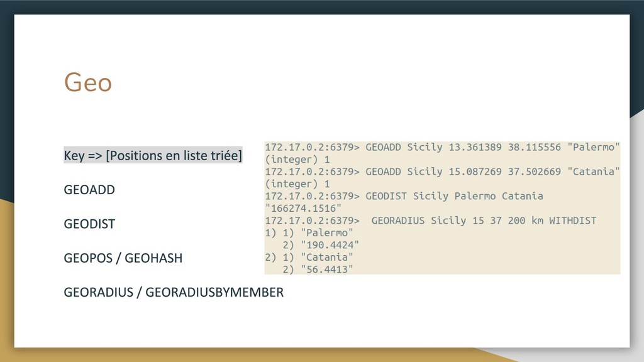Screen dimensions: 644x362
Task: Click the GEORADIUS Sicily WITHDIST command line
Action: pyautogui.click(x=431, y=221)
